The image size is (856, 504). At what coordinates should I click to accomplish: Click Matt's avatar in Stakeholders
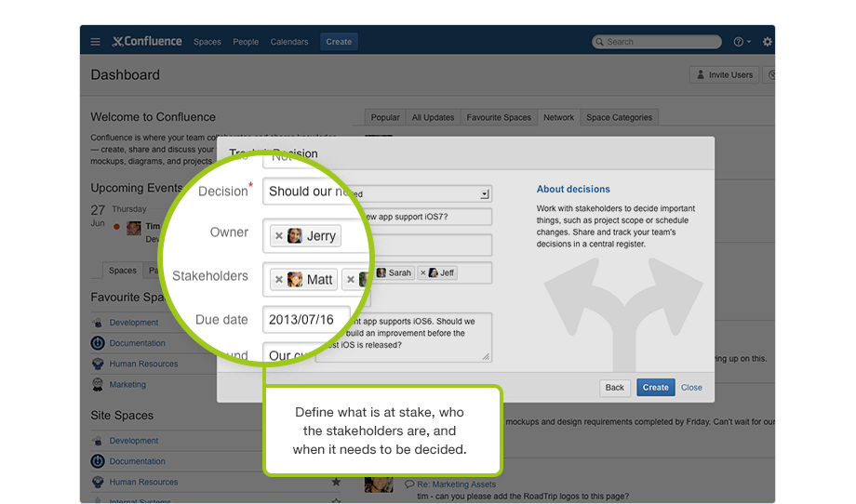(295, 280)
